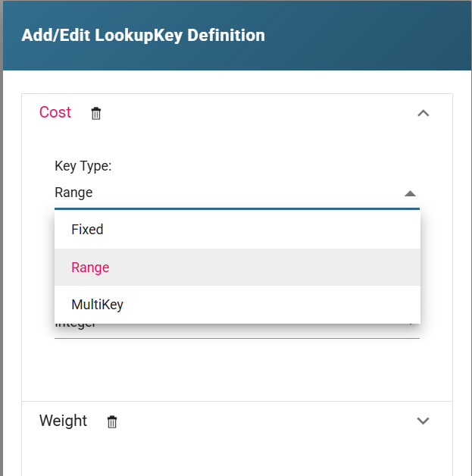
Task: Click the trash icon beside Weight
Action: point(112,422)
